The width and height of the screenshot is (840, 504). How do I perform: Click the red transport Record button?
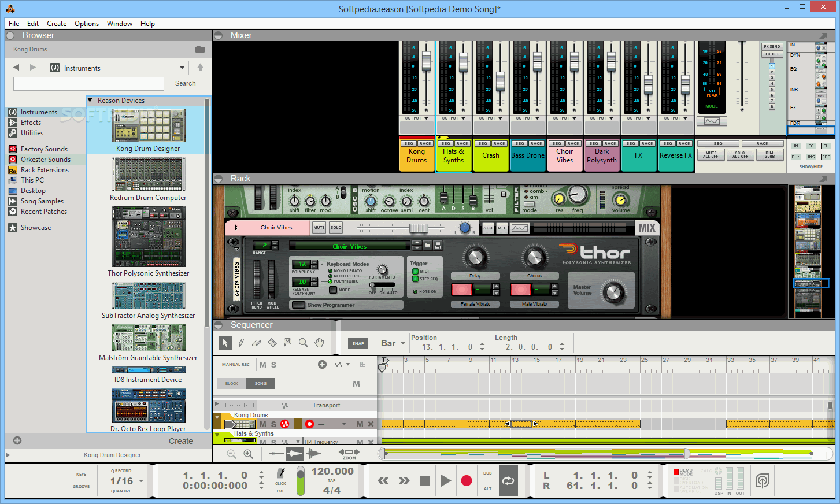pyautogui.click(x=467, y=481)
